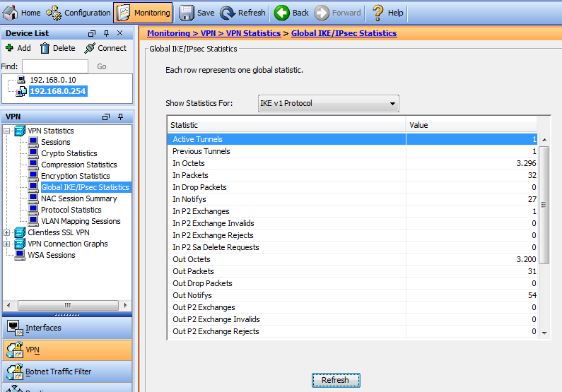
Task: Click the tree's left scroll arrow
Action: point(9,305)
